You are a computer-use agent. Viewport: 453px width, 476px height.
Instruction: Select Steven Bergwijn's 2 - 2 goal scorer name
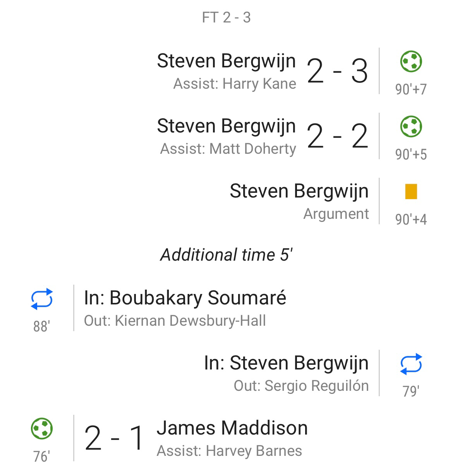226,126
